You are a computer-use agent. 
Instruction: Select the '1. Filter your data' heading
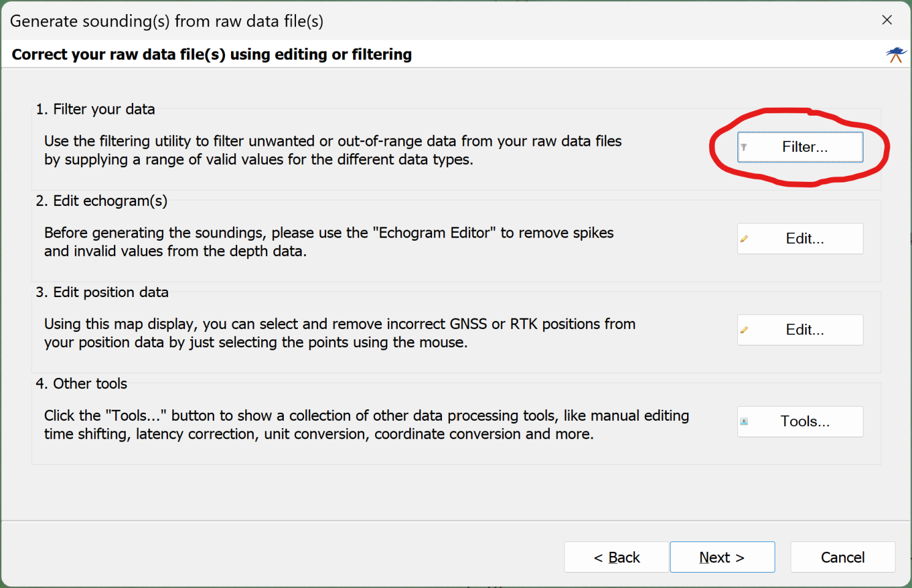pos(95,109)
